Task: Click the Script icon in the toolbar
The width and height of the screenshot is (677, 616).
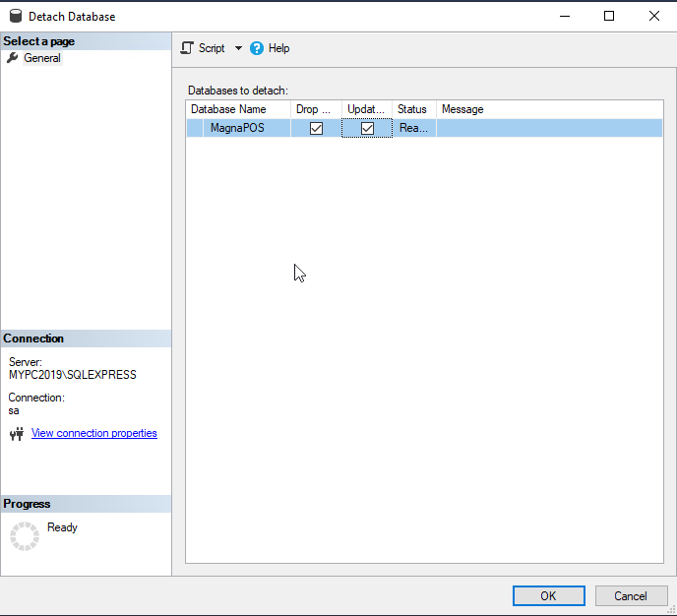Action: pos(187,48)
